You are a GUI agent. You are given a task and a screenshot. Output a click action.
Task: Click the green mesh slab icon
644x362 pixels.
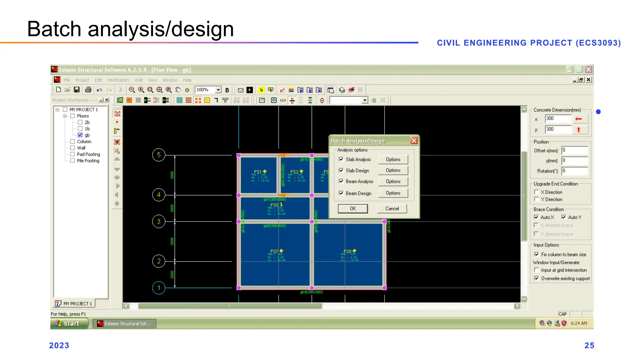[x=120, y=100]
